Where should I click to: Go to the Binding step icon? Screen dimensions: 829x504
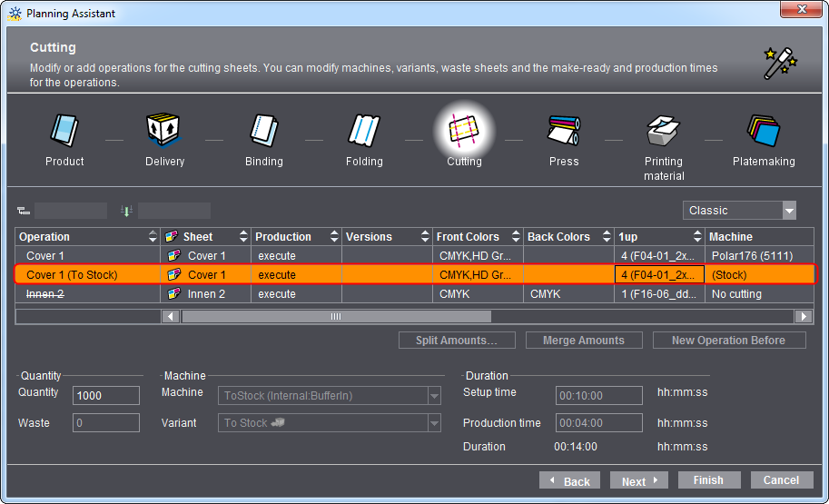tap(264, 132)
